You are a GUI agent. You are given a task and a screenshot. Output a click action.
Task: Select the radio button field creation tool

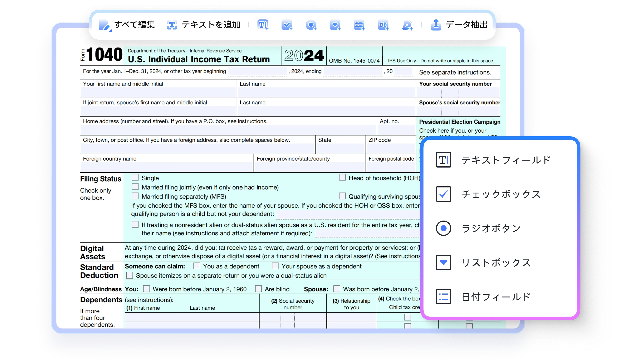point(311,25)
